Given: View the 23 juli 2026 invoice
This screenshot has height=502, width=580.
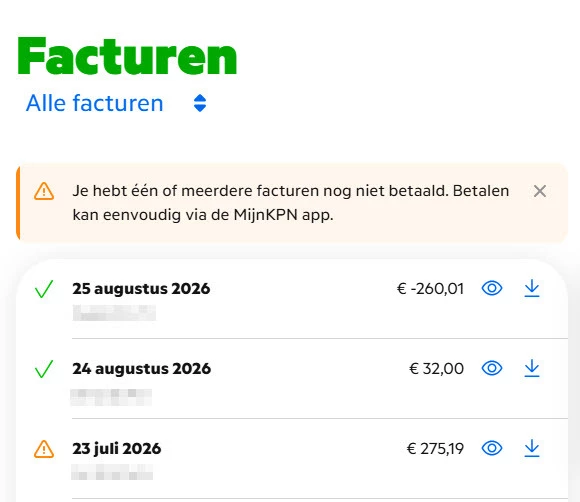Looking at the screenshot, I should click(492, 448).
